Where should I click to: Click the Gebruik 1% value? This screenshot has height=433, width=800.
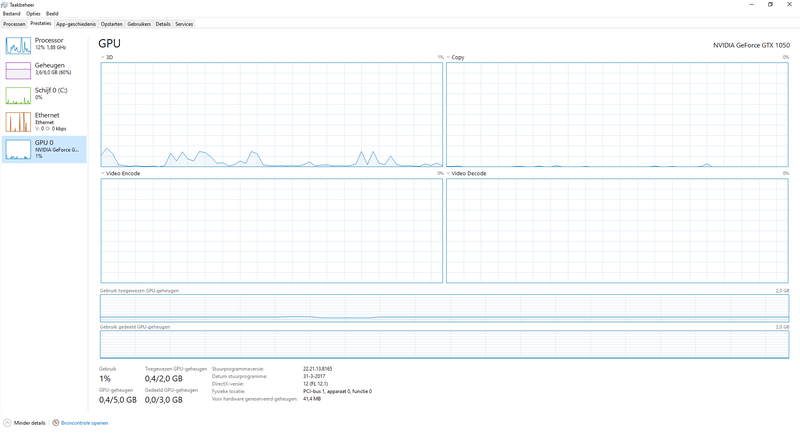coord(105,378)
